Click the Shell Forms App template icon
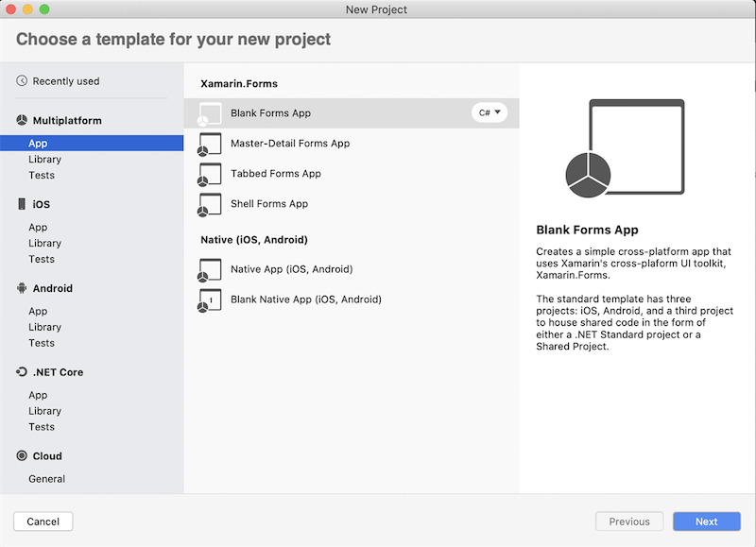The height and width of the screenshot is (547, 756). (x=209, y=205)
